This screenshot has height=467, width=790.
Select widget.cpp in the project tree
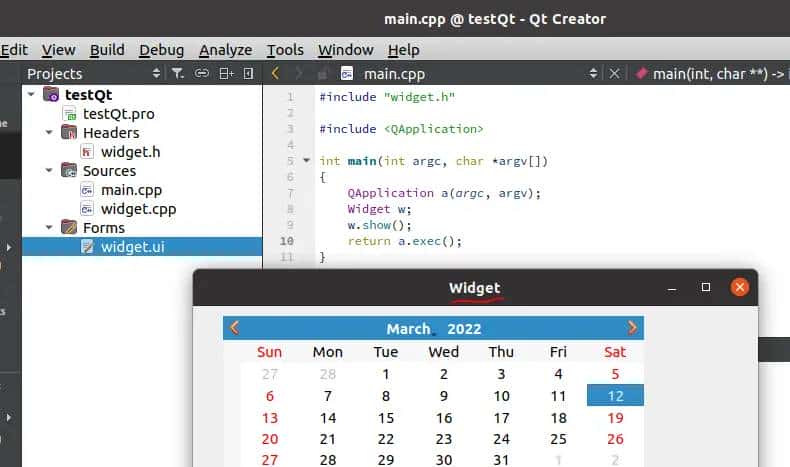coord(139,209)
